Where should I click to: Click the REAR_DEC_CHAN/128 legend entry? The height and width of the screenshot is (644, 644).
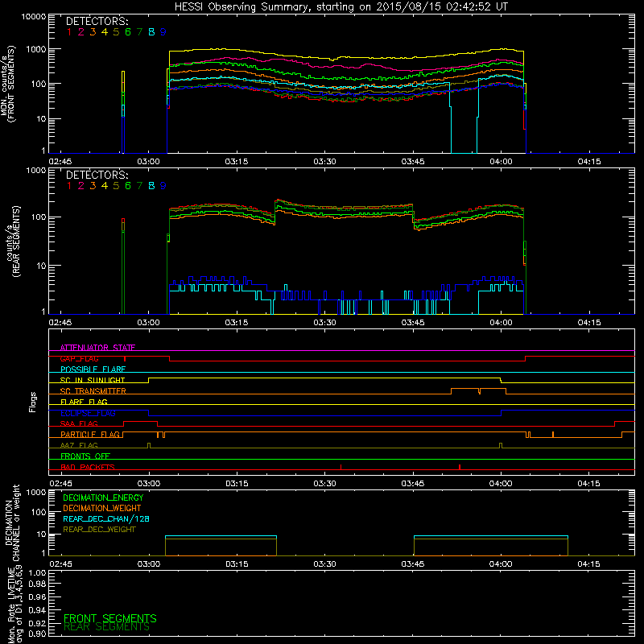pos(106,518)
